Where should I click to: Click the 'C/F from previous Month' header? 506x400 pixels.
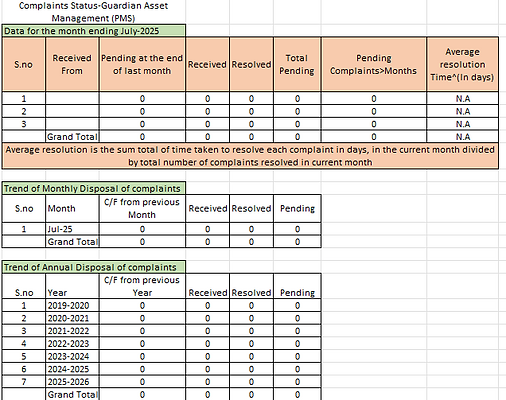[142, 208]
